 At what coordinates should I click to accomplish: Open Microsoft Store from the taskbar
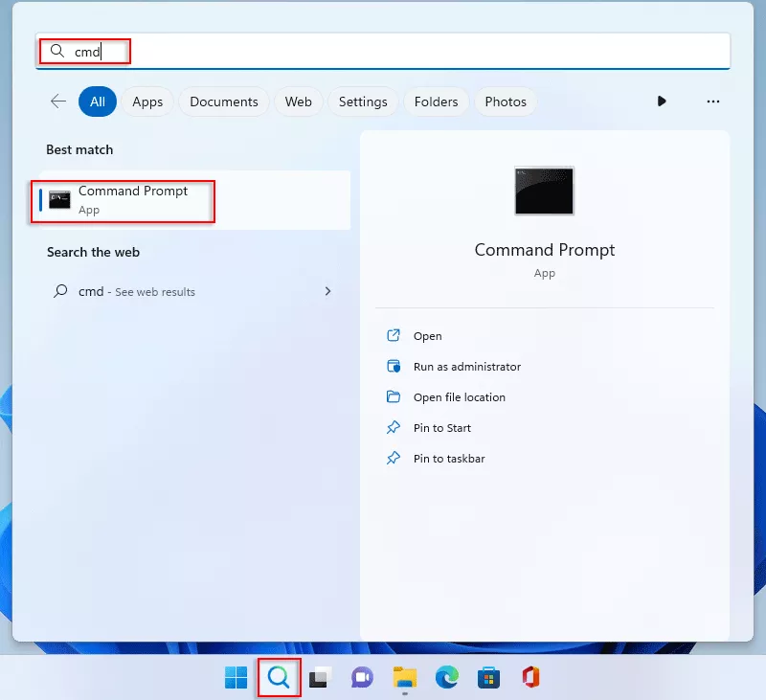(x=488, y=678)
